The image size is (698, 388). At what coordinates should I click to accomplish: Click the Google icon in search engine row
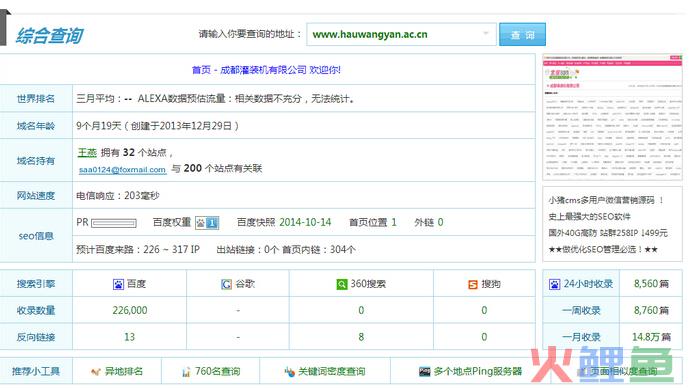(x=226, y=284)
